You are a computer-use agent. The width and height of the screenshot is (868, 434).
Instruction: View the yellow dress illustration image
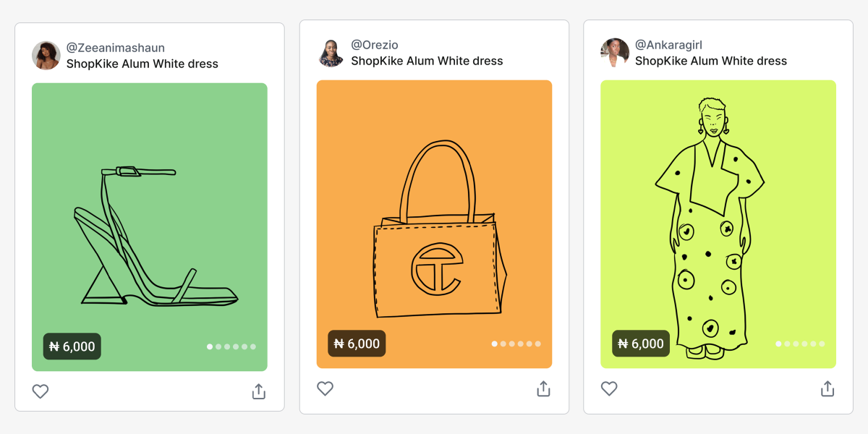[718, 224]
